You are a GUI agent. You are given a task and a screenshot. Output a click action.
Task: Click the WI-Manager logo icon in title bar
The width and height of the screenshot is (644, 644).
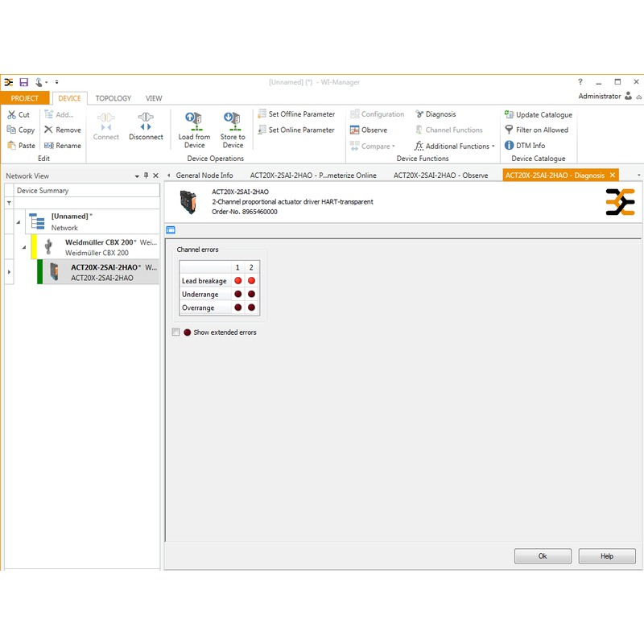(9, 82)
